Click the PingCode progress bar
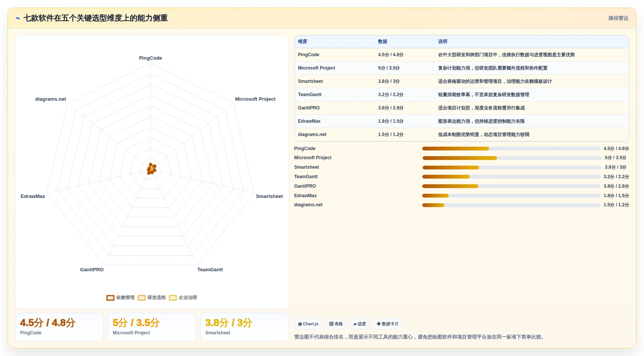This screenshot has height=356, width=644. pyautogui.click(x=511, y=149)
